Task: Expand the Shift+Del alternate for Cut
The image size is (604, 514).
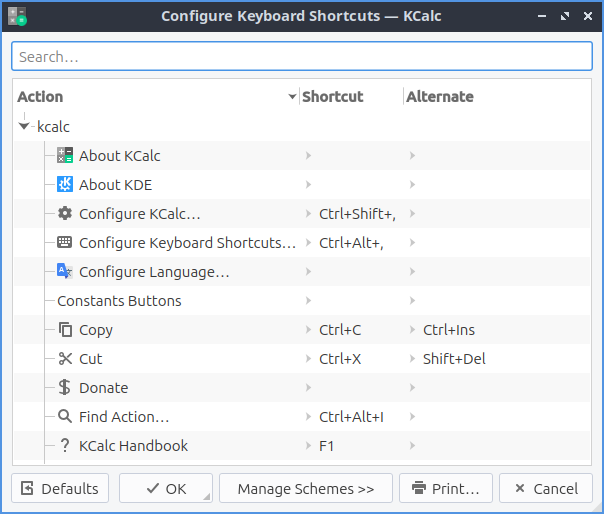Action: [412, 359]
